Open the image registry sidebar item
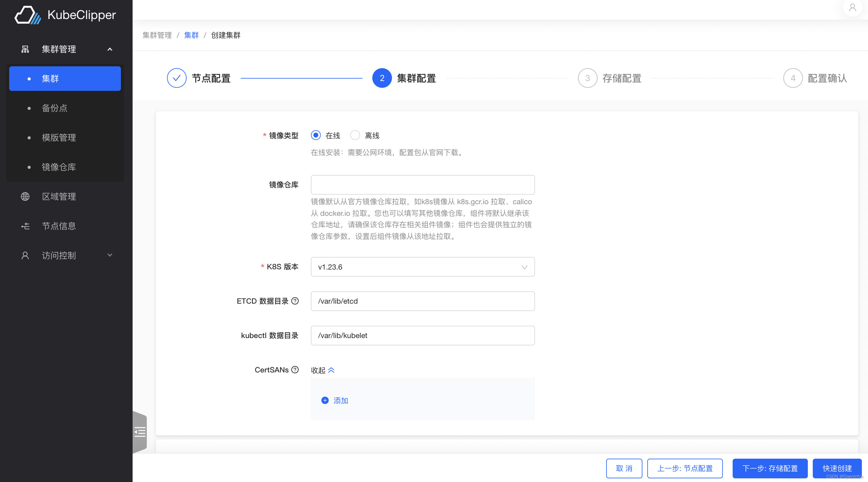This screenshot has width=868, height=482. [59, 167]
